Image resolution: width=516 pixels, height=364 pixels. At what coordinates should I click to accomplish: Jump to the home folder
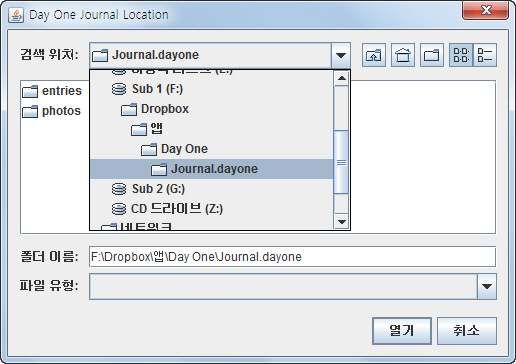[403, 55]
